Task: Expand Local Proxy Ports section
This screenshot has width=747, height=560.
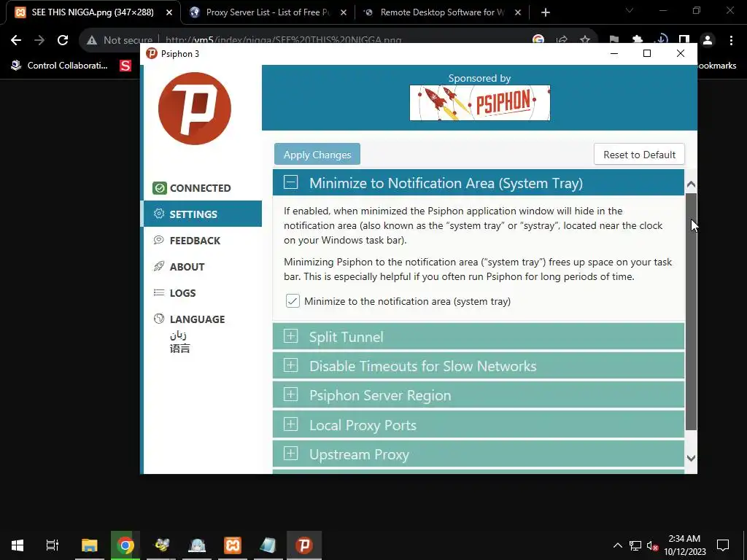Action: [x=479, y=425]
